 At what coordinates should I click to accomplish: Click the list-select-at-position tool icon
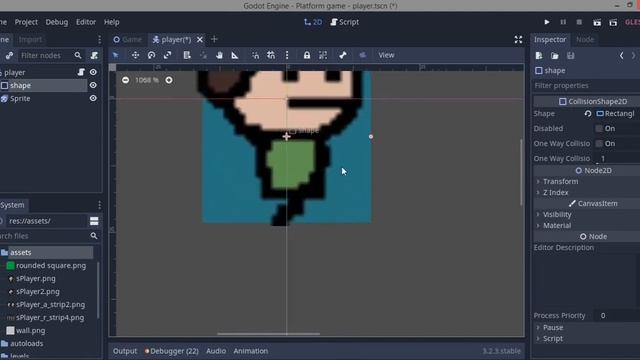coord(187,55)
